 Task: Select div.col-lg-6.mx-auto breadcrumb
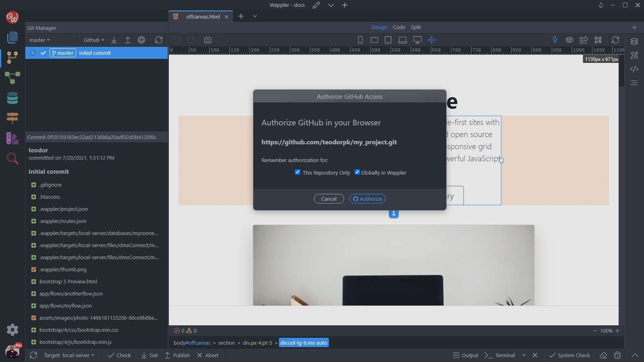coord(304,343)
